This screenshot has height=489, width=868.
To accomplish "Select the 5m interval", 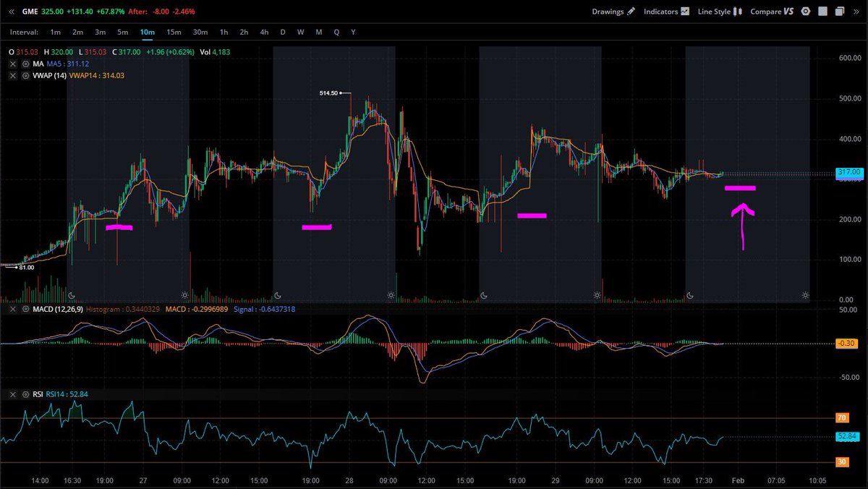I will (123, 32).
